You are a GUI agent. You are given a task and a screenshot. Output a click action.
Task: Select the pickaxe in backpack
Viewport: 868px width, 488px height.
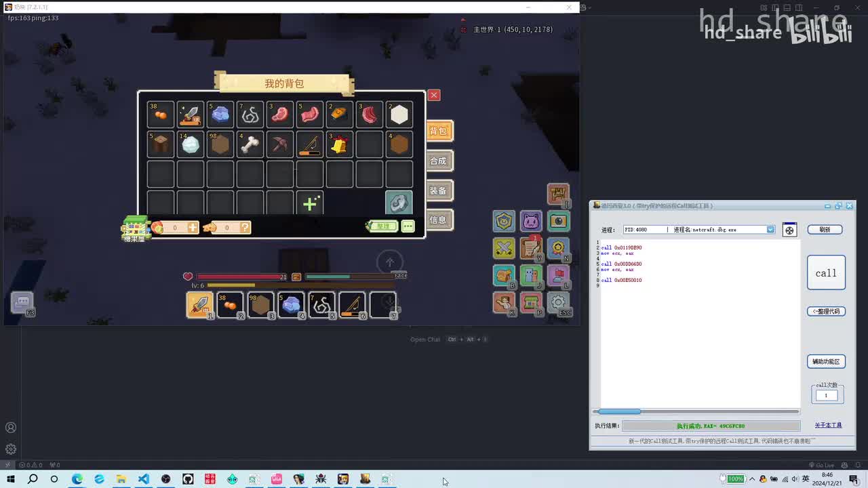280,144
